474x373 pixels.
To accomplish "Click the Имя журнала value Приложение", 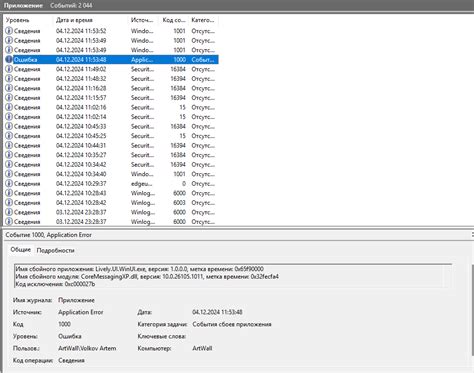I will (76, 300).
